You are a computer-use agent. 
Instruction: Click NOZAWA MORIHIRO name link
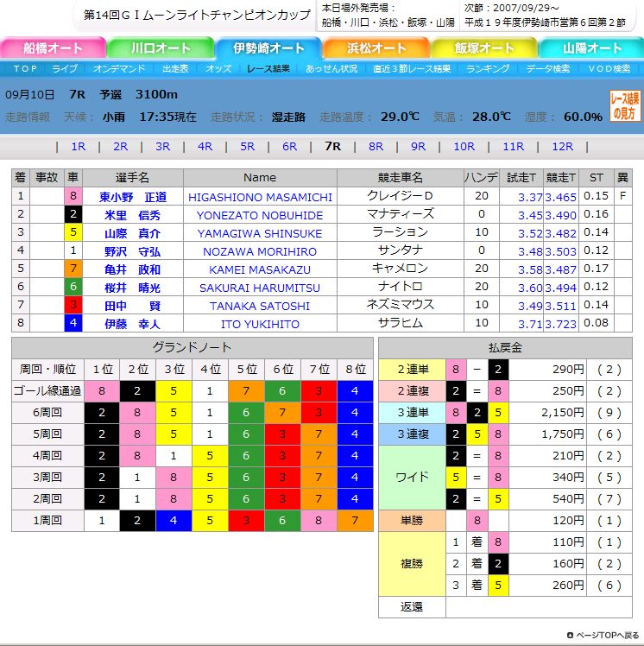tap(260, 251)
